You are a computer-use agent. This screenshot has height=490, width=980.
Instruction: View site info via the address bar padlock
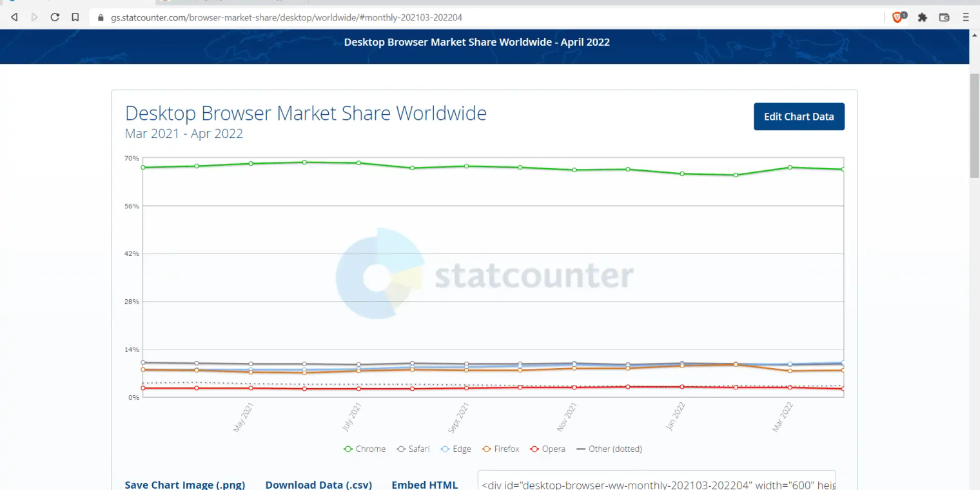101,17
